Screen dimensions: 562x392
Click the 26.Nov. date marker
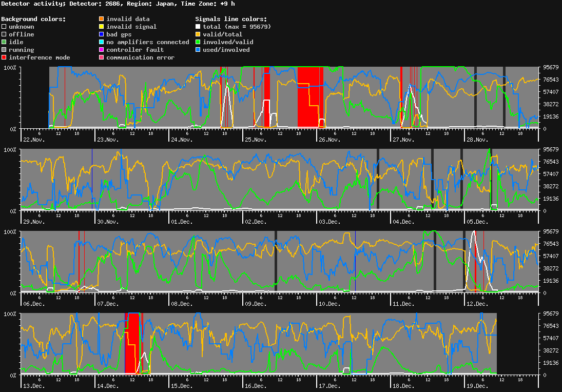(330, 140)
